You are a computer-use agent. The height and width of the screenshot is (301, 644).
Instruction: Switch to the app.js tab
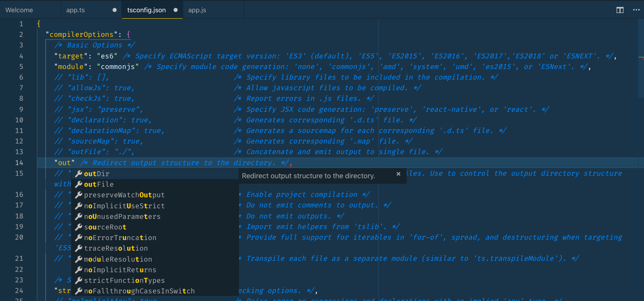pyautogui.click(x=197, y=9)
